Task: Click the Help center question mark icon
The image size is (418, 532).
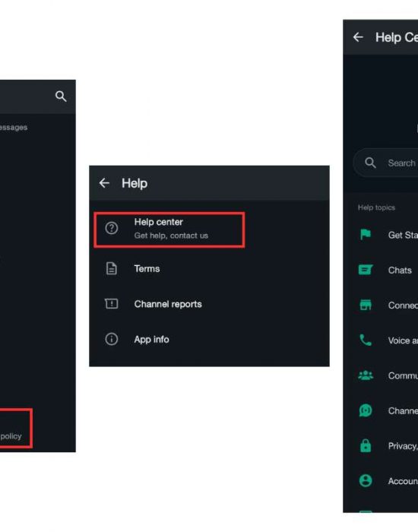Action: pyautogui.click(x=111, y=228)
